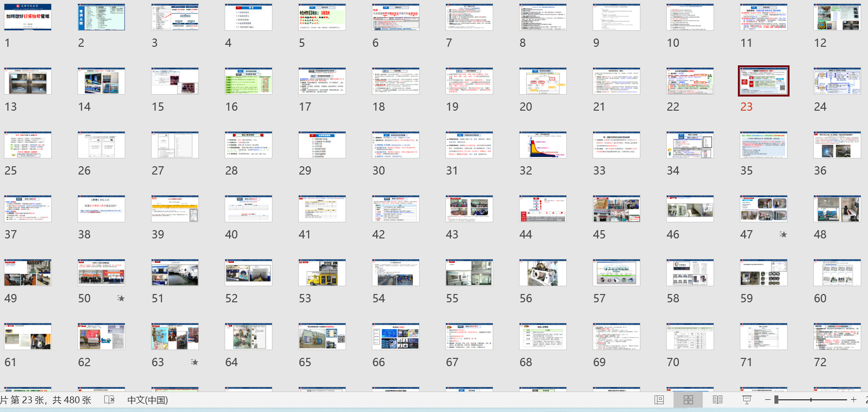868x412 pixels.
Task: Select the slide 72 thumbnail
Action: (837, 336)
